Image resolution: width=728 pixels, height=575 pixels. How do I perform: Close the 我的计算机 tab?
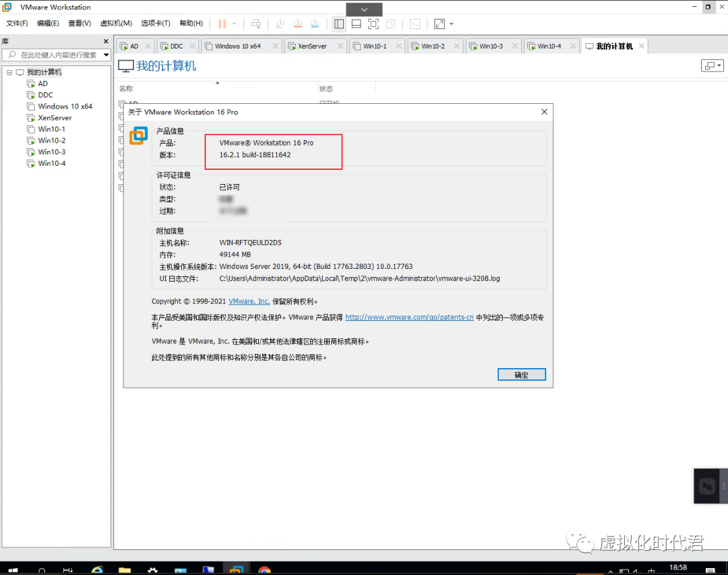coord(641,46)
